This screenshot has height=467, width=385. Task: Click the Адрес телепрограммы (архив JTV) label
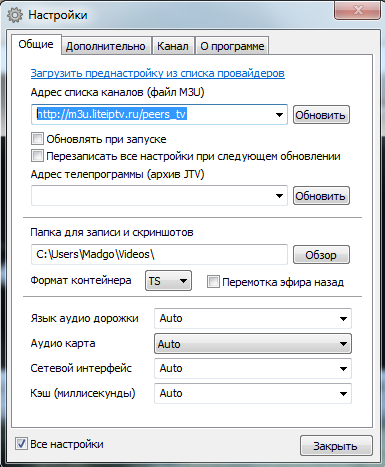coord(117,174)
